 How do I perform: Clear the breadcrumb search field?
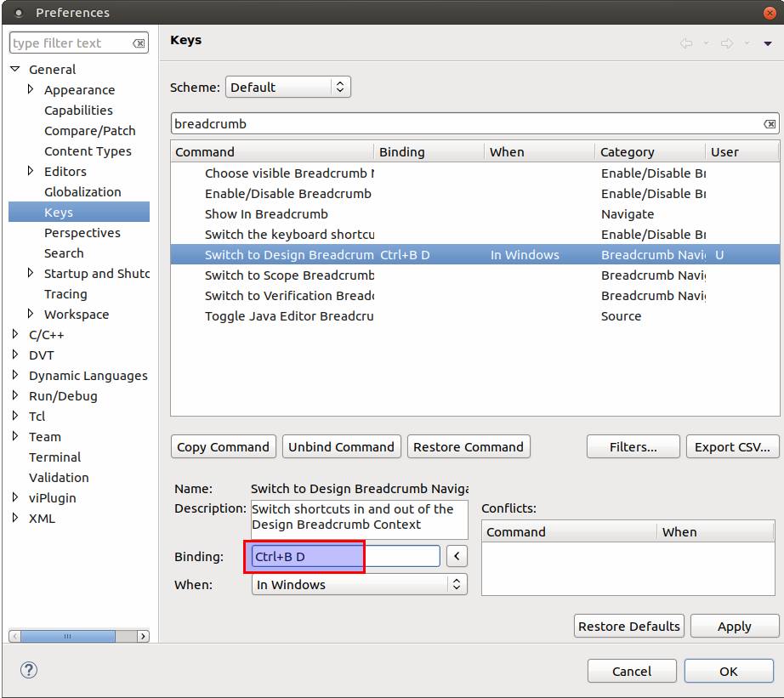[x=769, y=124]
